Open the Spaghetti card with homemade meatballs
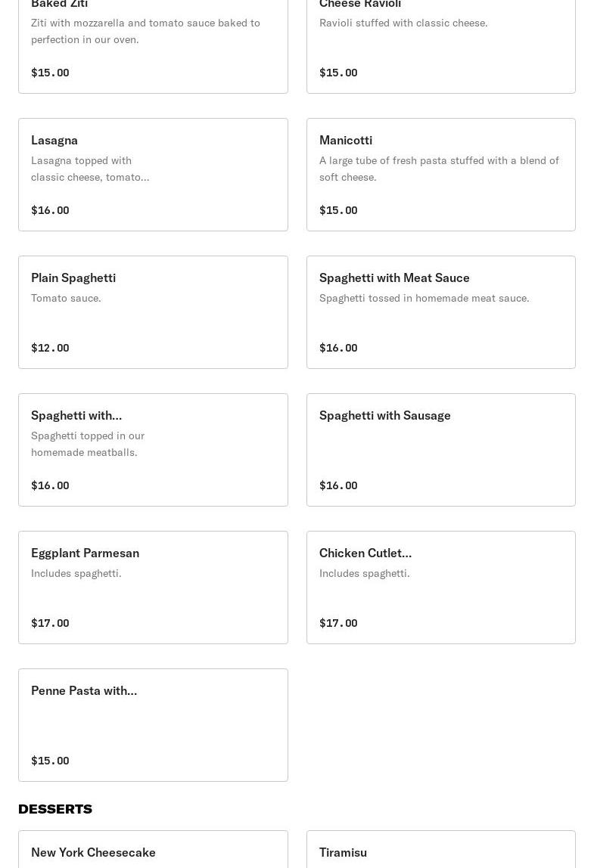The image size is (594, 868). 153,450
